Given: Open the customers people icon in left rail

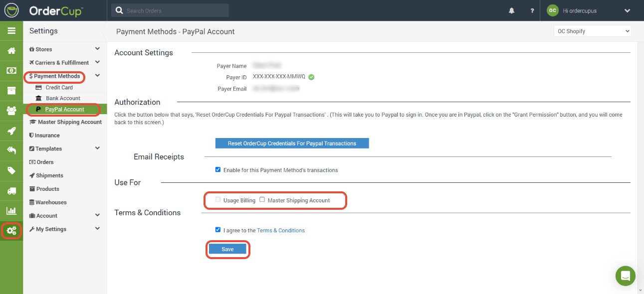Looking at the screenshot, I should pos(11,111).
